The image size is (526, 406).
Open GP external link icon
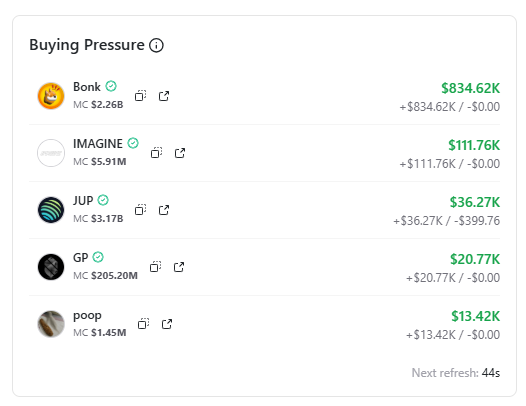coord(179,267)
